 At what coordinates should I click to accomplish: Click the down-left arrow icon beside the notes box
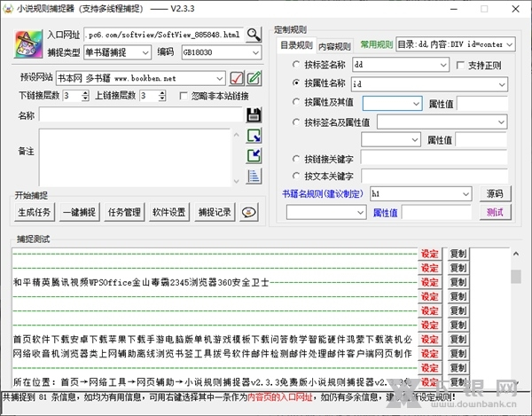254,155
